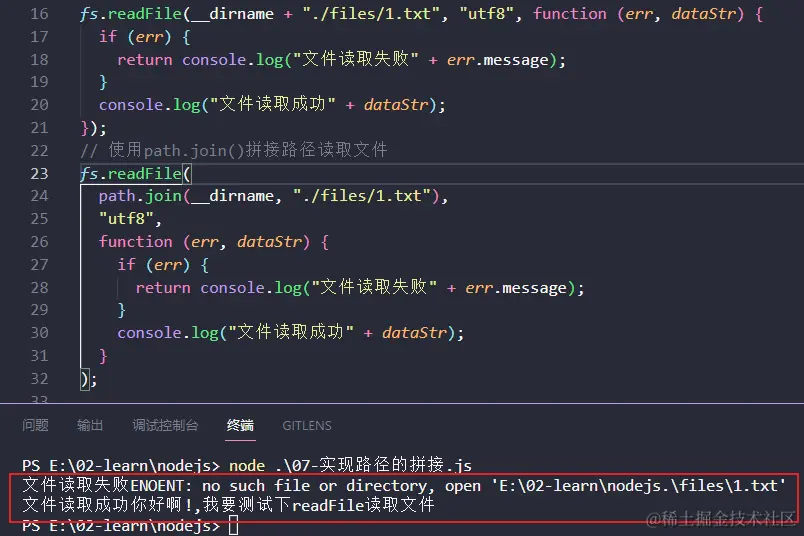Viewport: 804px width, 536px height.
Task: Click dataStr parameter on line 26
Action: [269, 242]
